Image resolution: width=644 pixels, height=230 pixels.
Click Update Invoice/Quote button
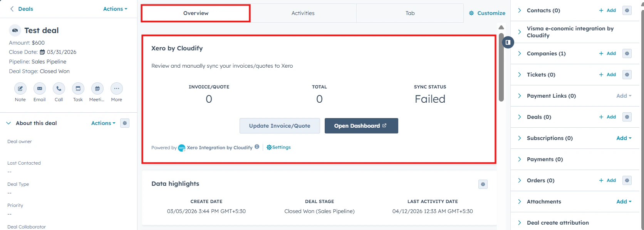pyautogui.click(x=280, y=126)
